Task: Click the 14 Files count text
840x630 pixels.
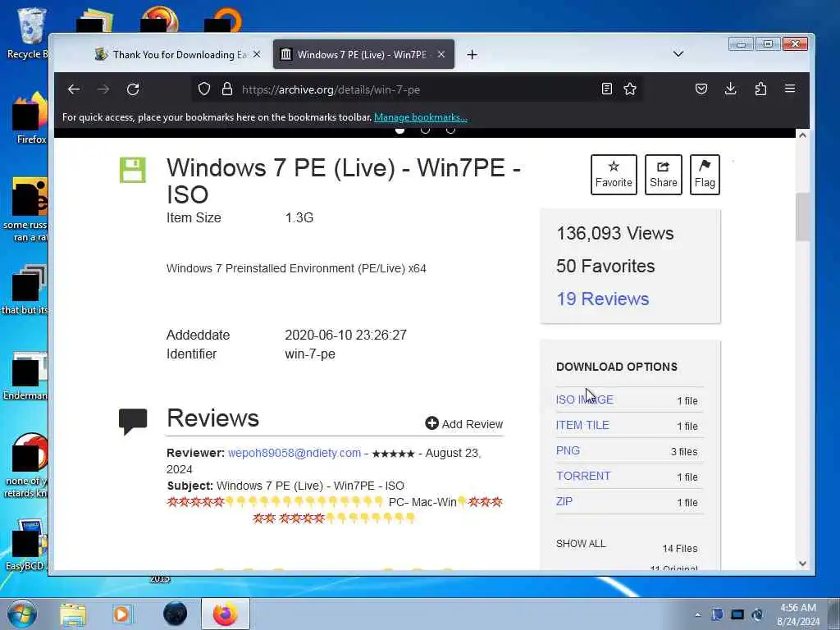Action: click(x=680, y=549)
